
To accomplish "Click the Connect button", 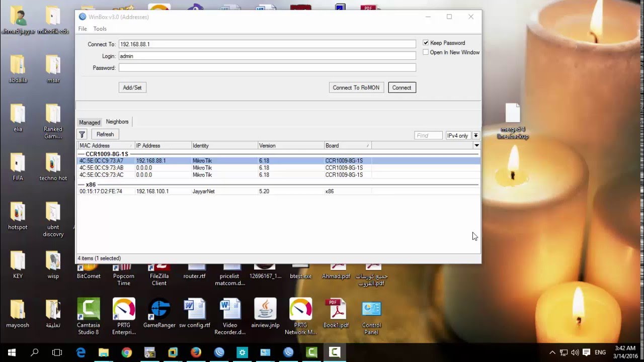I will pyautogui.click(x=401, y=87).
